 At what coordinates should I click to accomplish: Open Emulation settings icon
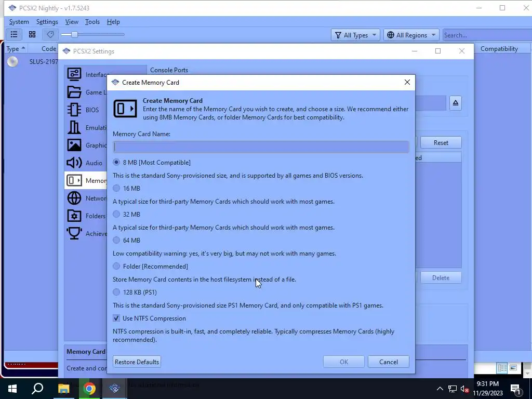click(x=74, y=127)
